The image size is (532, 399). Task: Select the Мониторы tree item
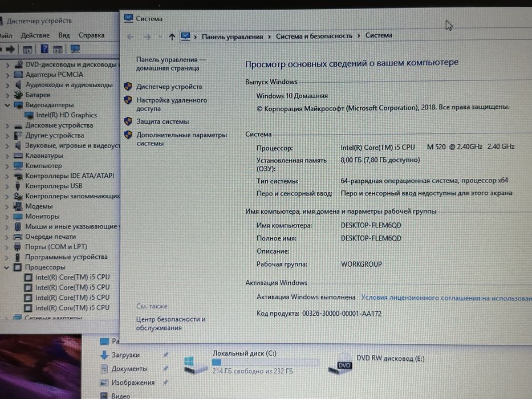click(x=42, y=217)
